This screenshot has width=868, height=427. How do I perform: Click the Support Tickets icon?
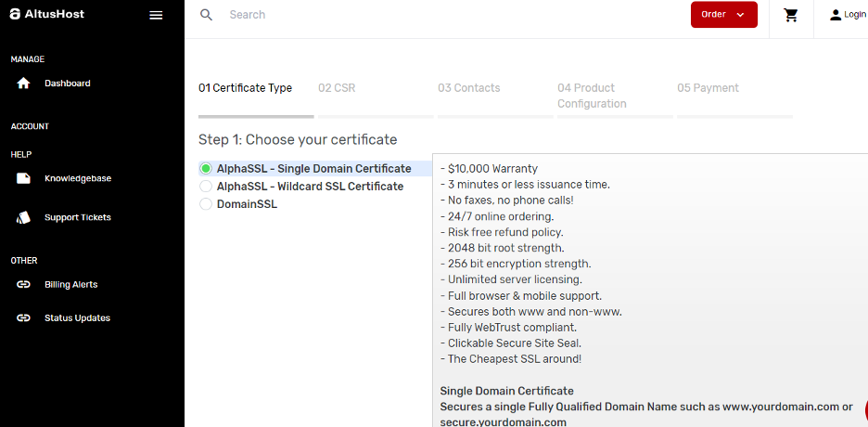[23, 217]
